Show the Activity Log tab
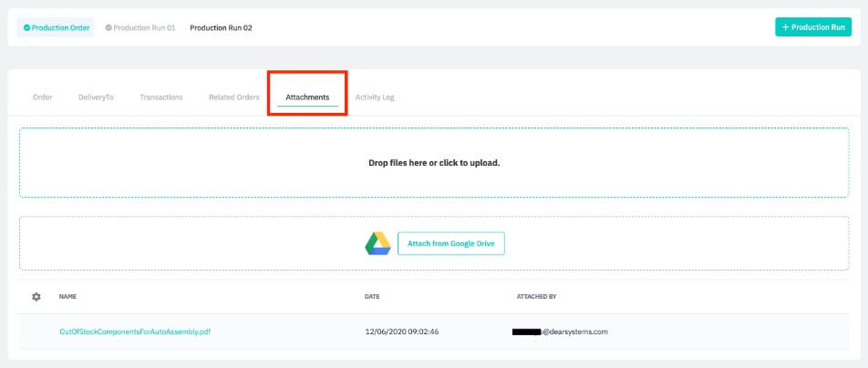Image resolution: width=868 pixels, height=368 pixels. [x=375, y=97]
